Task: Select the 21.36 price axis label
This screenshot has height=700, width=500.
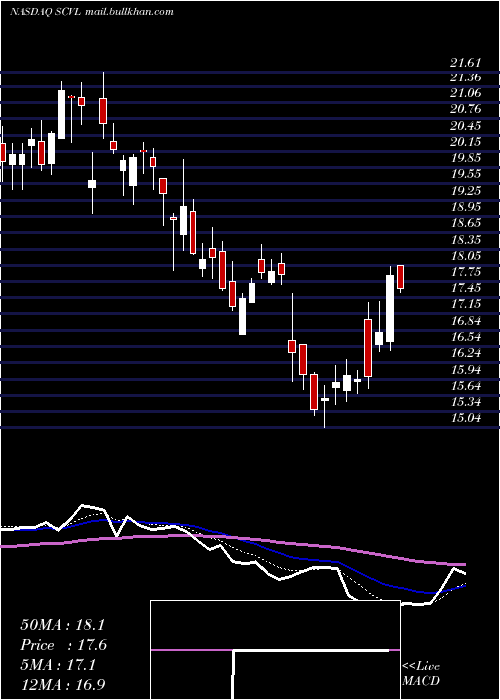Action: click(465, 77)
